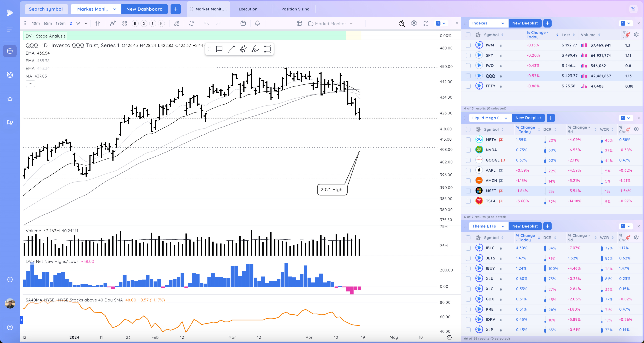Click the Search symbol button

(46, 9)
